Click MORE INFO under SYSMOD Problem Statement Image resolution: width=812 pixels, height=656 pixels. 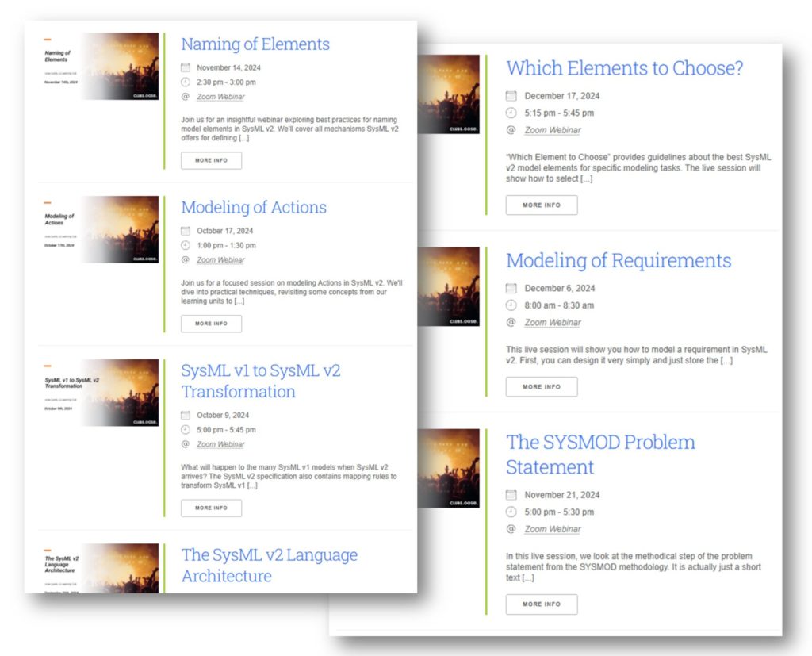coord(542,604)
